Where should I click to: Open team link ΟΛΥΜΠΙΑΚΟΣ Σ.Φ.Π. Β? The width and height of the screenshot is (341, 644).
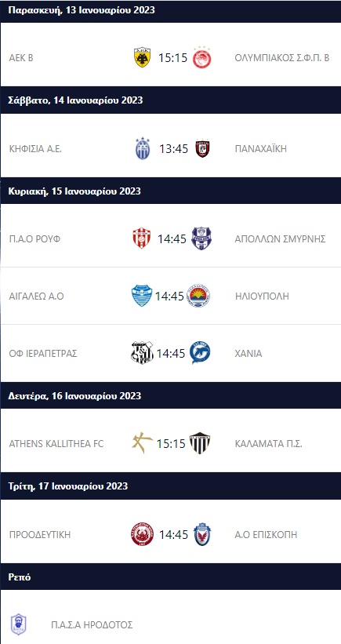click(282, 58)
